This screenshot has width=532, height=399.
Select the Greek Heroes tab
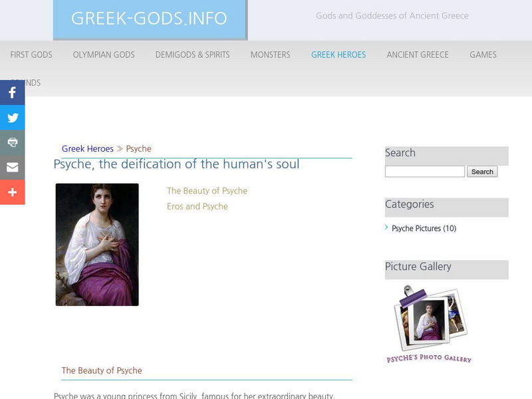[x=338, y=55]
